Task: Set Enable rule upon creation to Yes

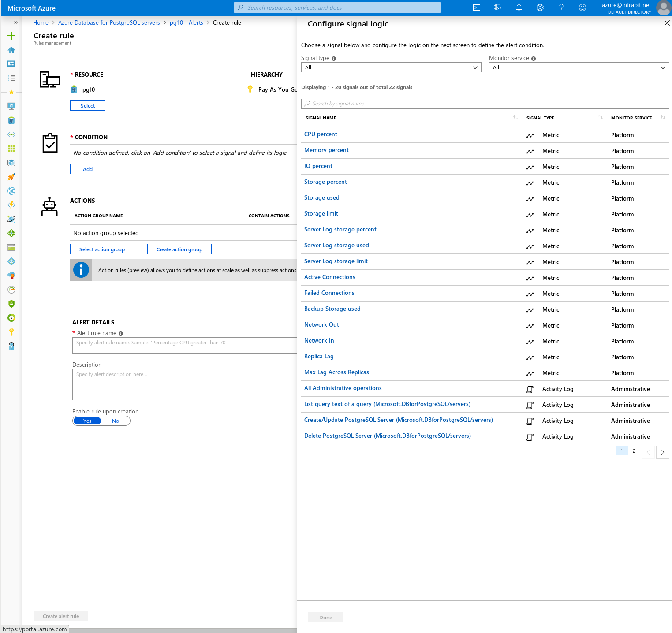Action: (x=87, y=421)
